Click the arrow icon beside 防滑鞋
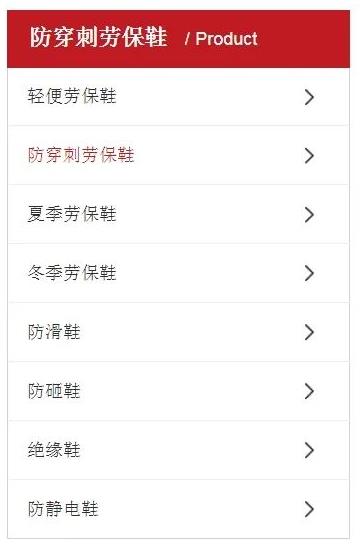Viewport: 360px width, 556px height. click(x=309, y=332)
